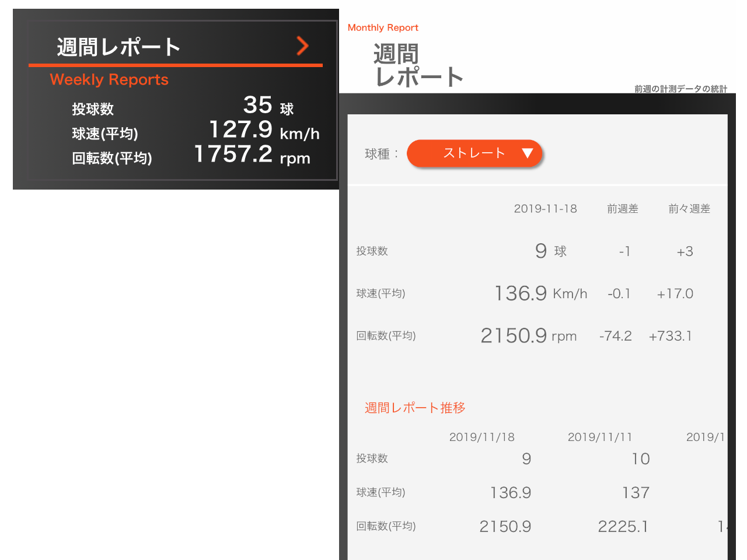Image resolution: width=747 pixels, height=560 pixels.
Task: Open the 週間レポート card header
Action: coord(118,47)
